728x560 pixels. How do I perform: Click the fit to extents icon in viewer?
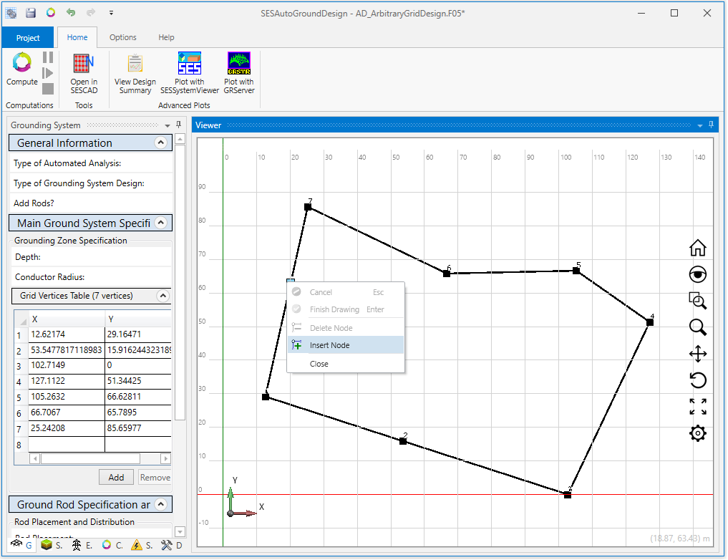pyautogui.click(x=697, y=407)
